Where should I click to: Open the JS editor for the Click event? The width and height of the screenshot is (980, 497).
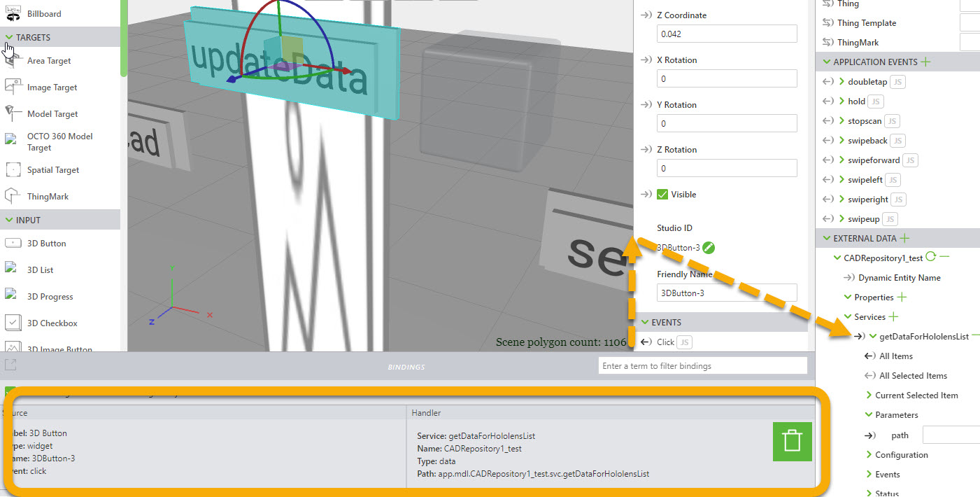683,342
